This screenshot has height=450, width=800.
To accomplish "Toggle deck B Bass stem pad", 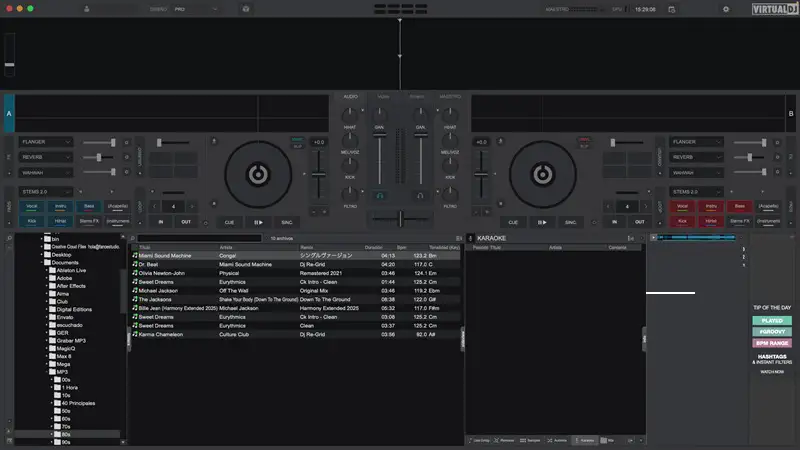I will pyautogui.click(x=739, y=207).
